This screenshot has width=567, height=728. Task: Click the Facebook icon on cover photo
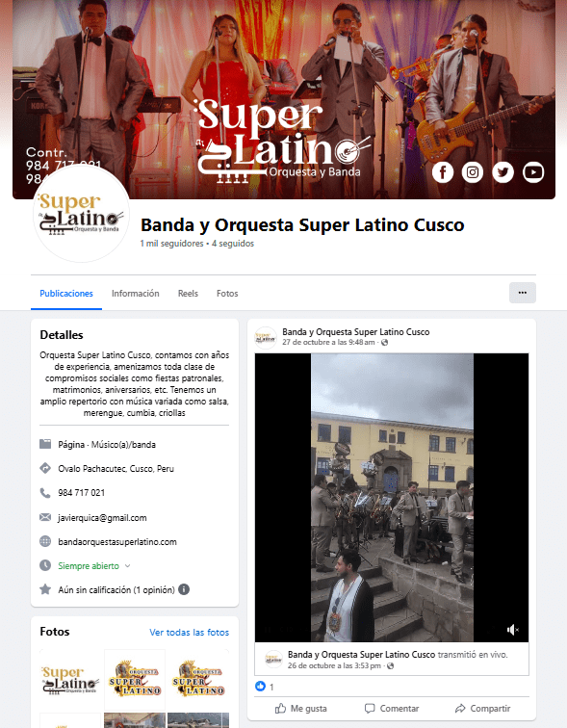tap(443, 172)
